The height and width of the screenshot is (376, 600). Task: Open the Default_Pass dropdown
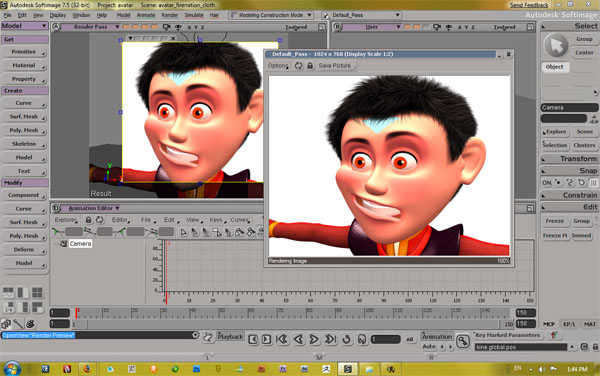point(362,15)
